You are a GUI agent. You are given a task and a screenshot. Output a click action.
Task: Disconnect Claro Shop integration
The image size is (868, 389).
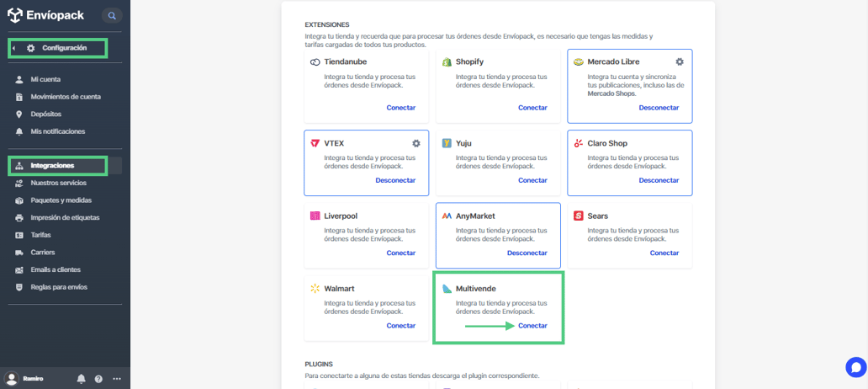point(659,180)
